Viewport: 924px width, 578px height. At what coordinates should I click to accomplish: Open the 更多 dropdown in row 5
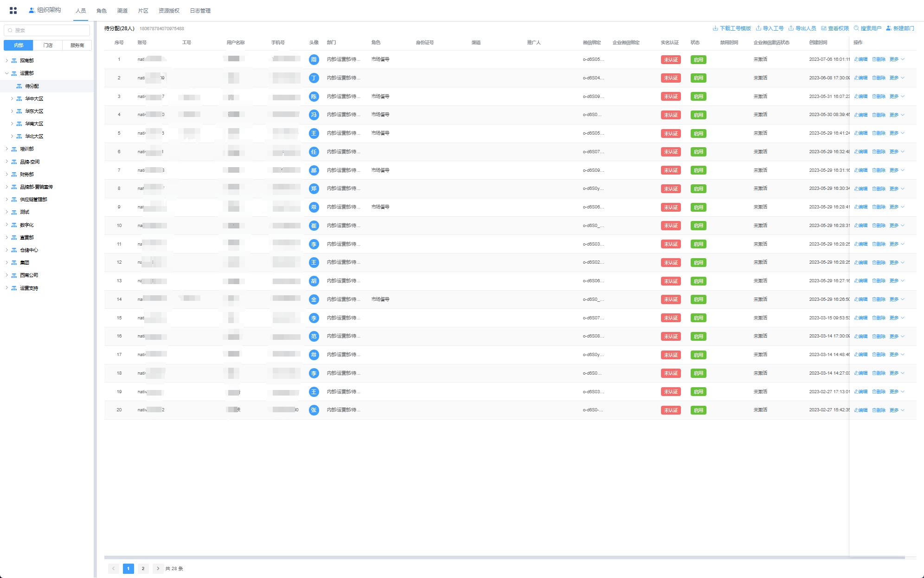[x=897, y=133]
